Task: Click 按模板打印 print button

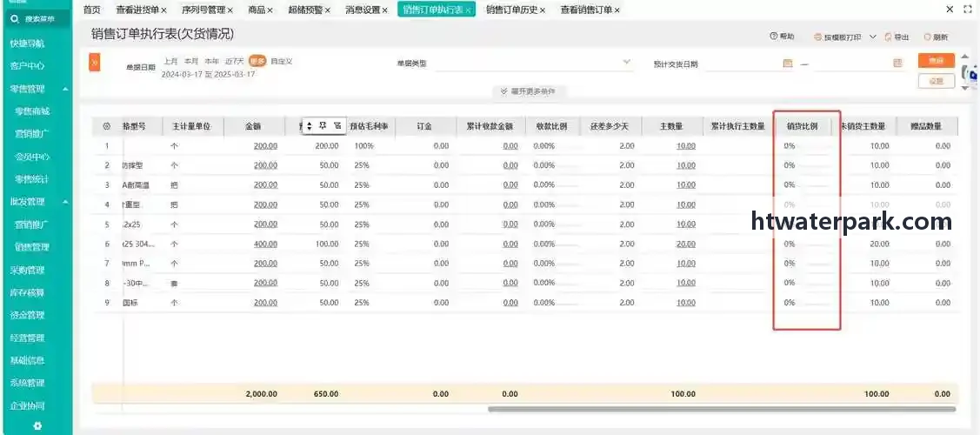Action: point(837,37)
